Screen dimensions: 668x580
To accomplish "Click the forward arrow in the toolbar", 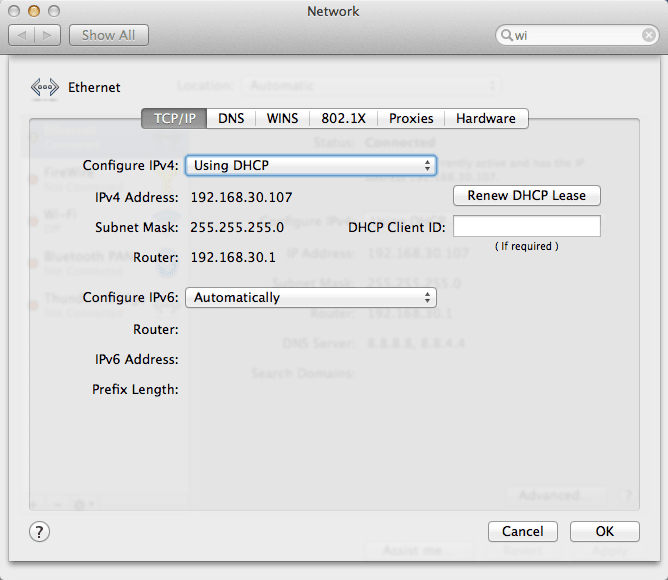I will point(48,35).
